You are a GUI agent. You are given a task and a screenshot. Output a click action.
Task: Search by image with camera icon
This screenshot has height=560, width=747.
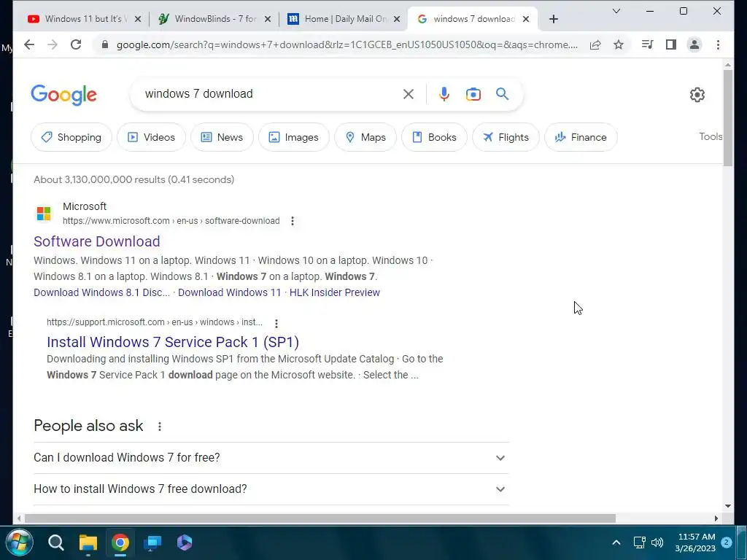point(473,94)
